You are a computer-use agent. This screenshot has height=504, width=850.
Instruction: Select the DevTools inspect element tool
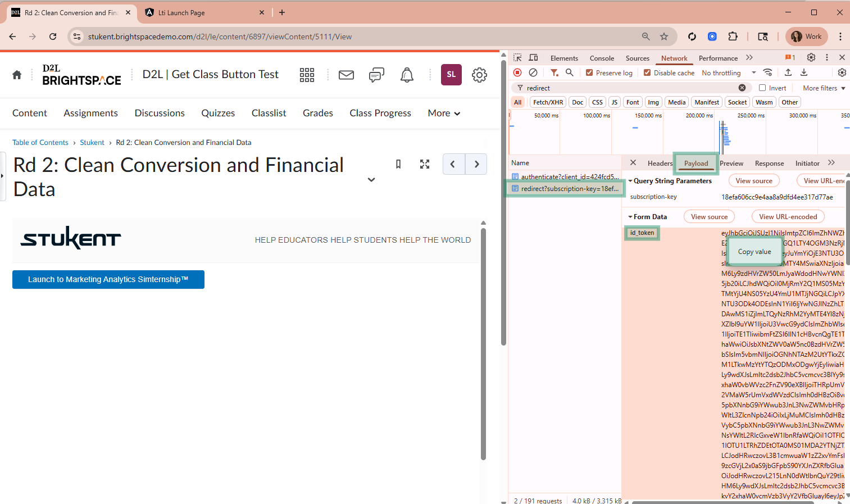517,58
